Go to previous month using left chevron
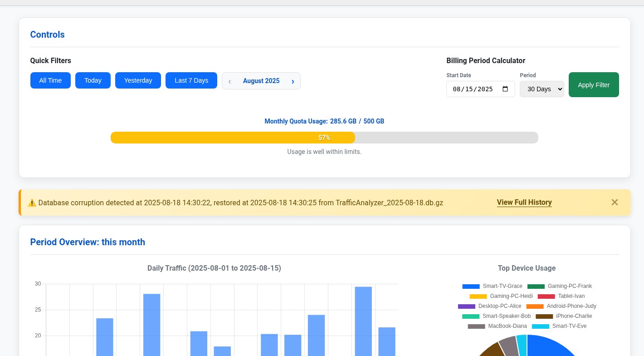 229,81
